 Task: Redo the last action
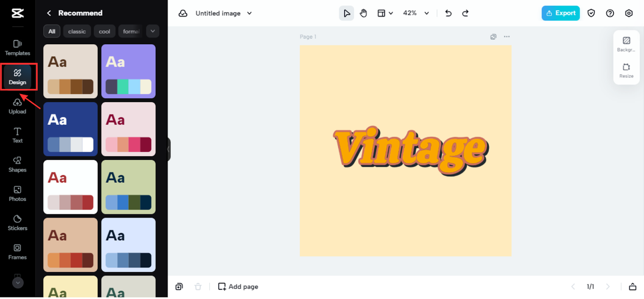coord(465,13)
